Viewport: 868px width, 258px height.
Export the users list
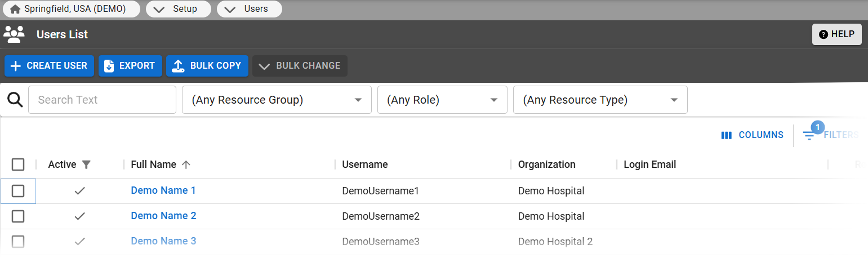click(x=130, y=65)
